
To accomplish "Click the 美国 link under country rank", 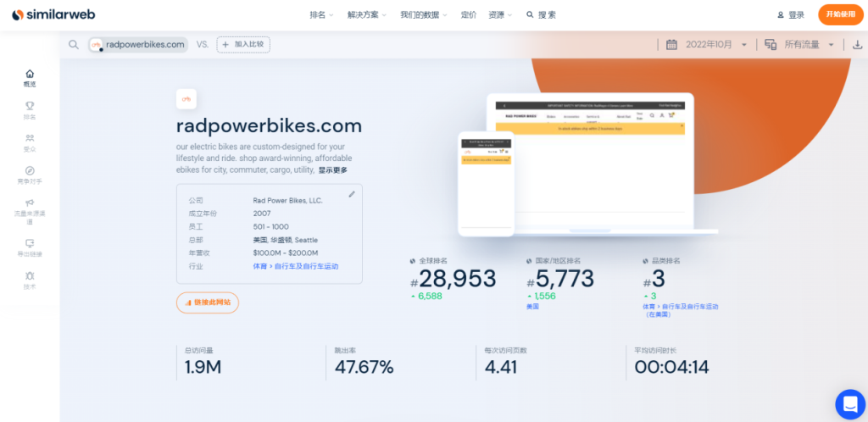I will pos(532,307).
